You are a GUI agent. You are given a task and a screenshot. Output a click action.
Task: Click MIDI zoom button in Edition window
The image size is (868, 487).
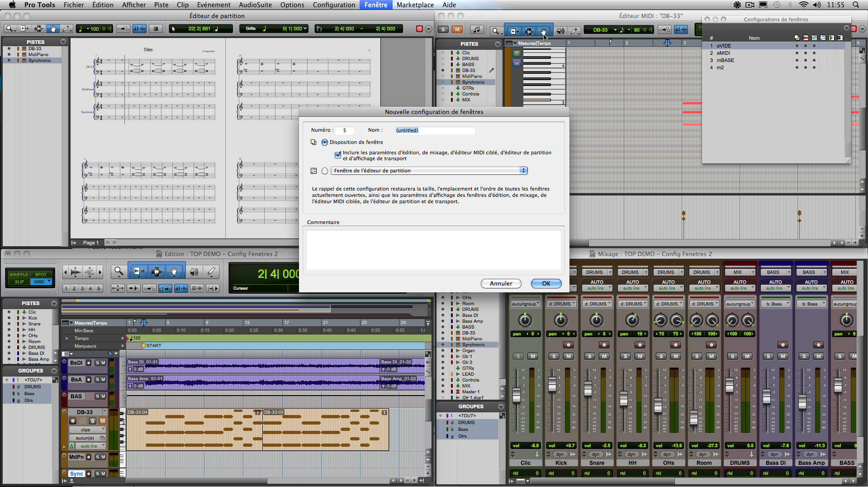90,272
